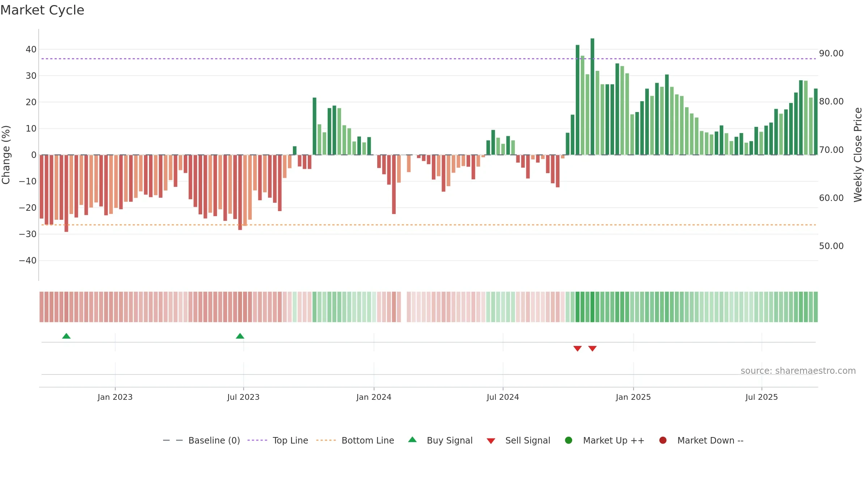Click the orange dotted Bottom Line legend swatch

pyautogui.click(x=326, y=440)
